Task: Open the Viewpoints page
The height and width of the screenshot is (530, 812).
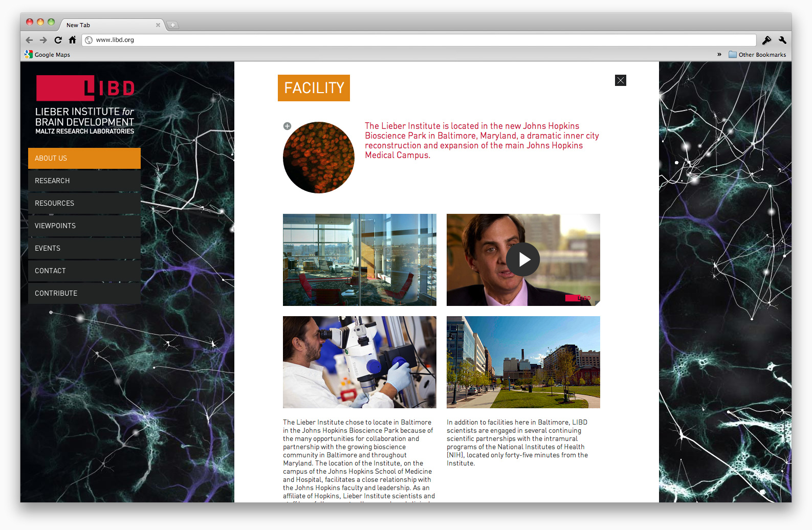Action: point(84,226)
